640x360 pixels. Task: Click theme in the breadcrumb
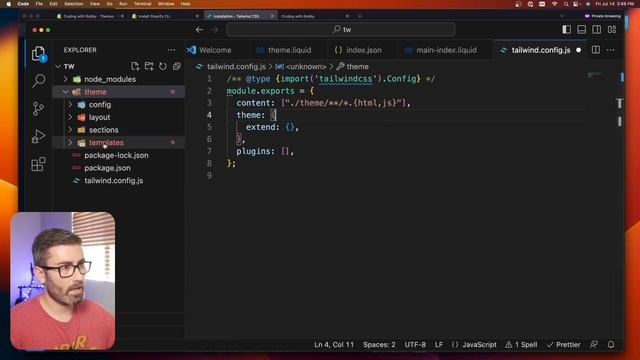point(357,67)
